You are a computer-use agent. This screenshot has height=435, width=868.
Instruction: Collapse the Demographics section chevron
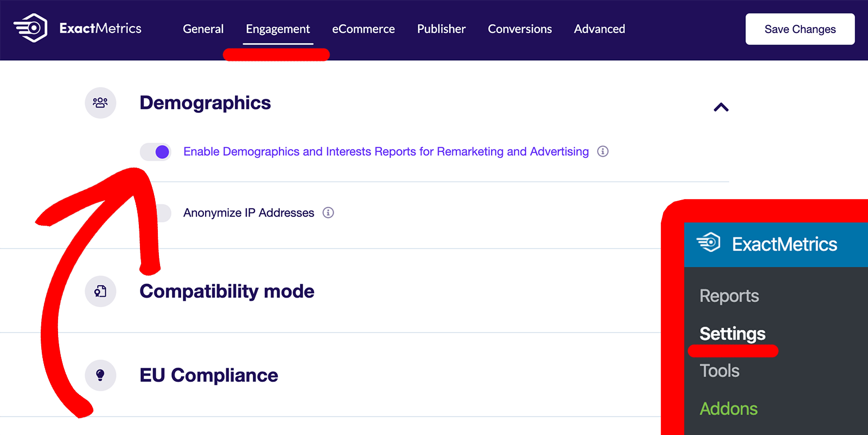pyautogui.click(x=721, y=107)
